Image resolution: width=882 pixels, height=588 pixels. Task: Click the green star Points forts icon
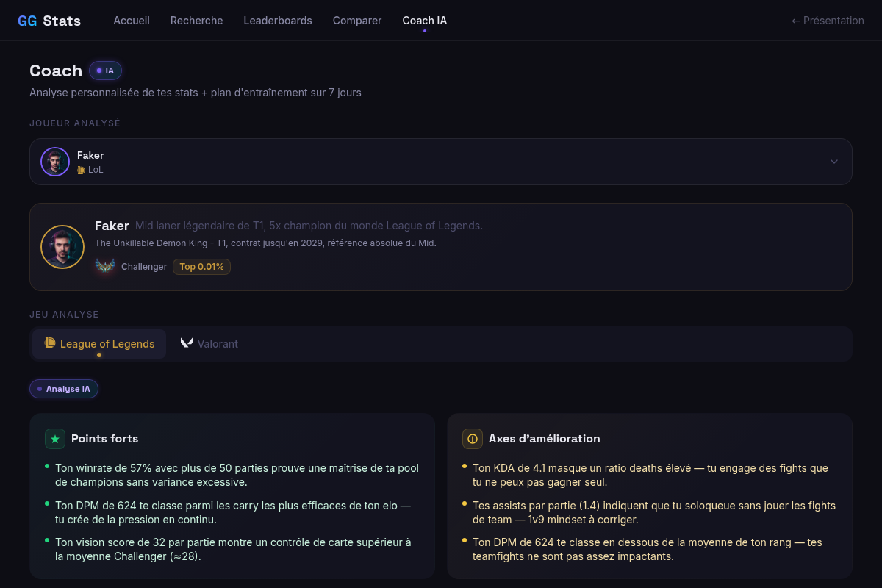[55, 439]
